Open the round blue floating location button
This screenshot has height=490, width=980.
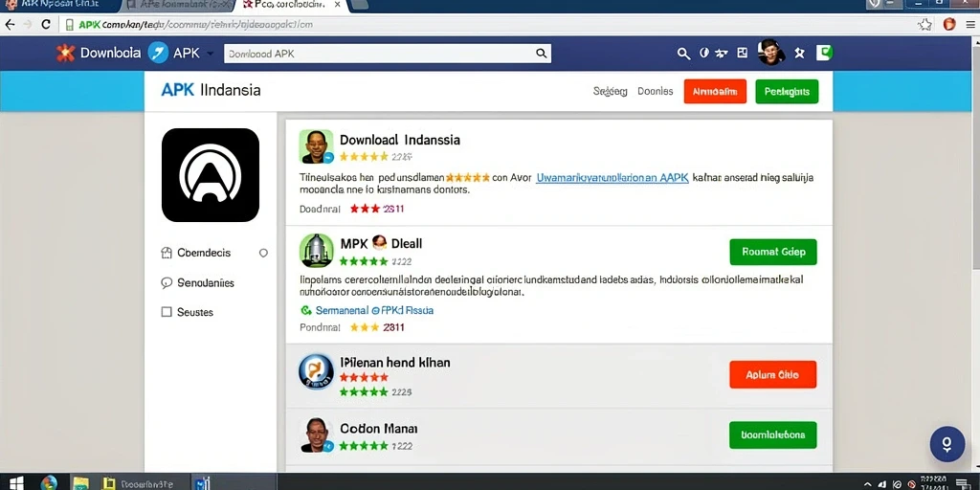click(947, 444)
